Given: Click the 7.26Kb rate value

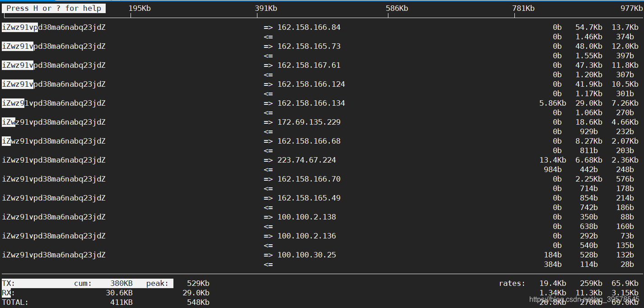Looking at the screenshot, I should point(625,103).
